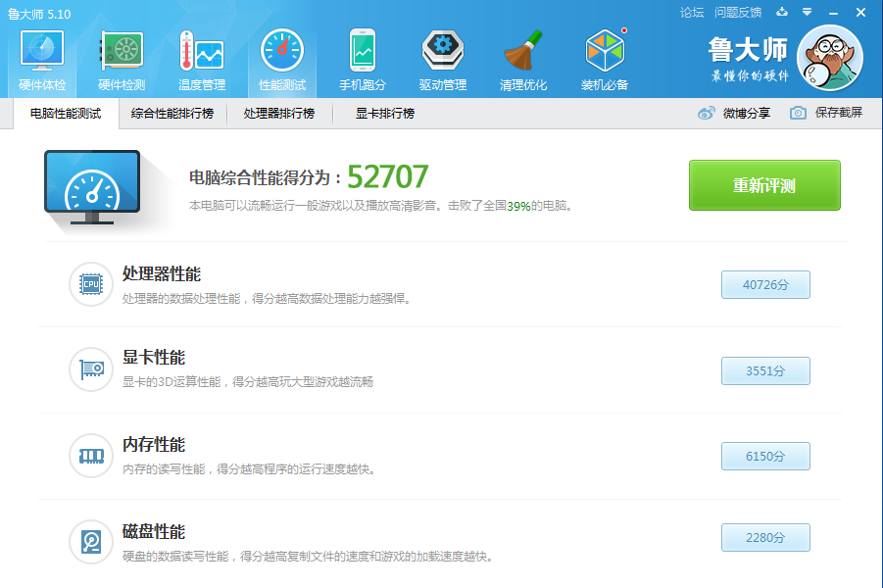Click the camera screenshot icon
Screen dimensions: 883x588
pos(798,113)
